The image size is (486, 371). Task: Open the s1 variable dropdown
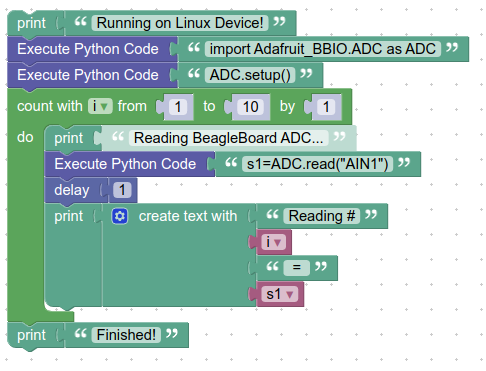point(280,294)
